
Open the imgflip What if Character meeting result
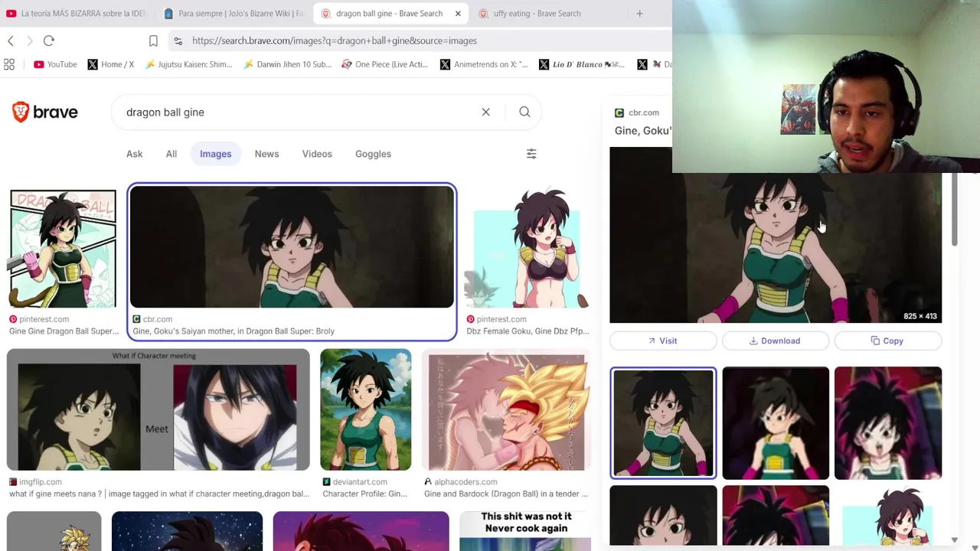[158, 409]
